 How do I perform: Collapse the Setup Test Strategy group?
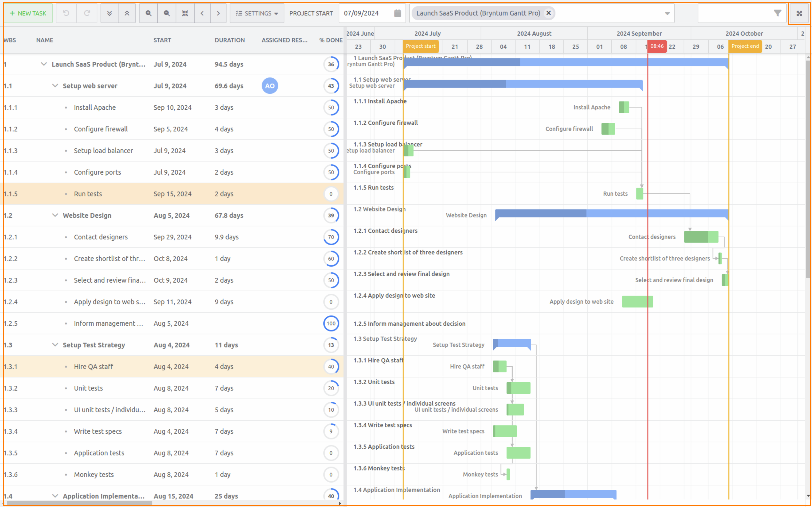55,345
